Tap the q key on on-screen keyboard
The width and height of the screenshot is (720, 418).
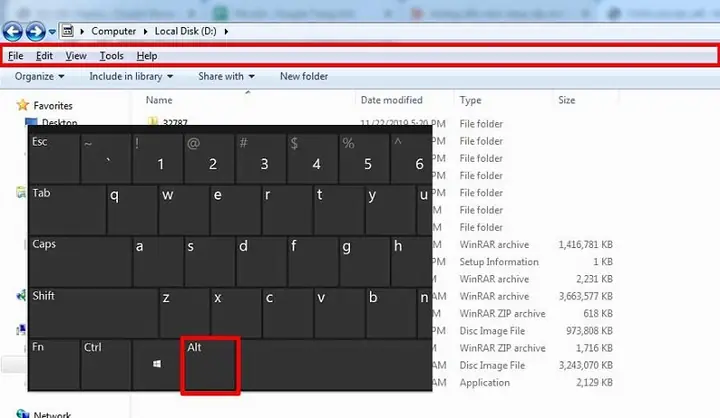(132, 210)
